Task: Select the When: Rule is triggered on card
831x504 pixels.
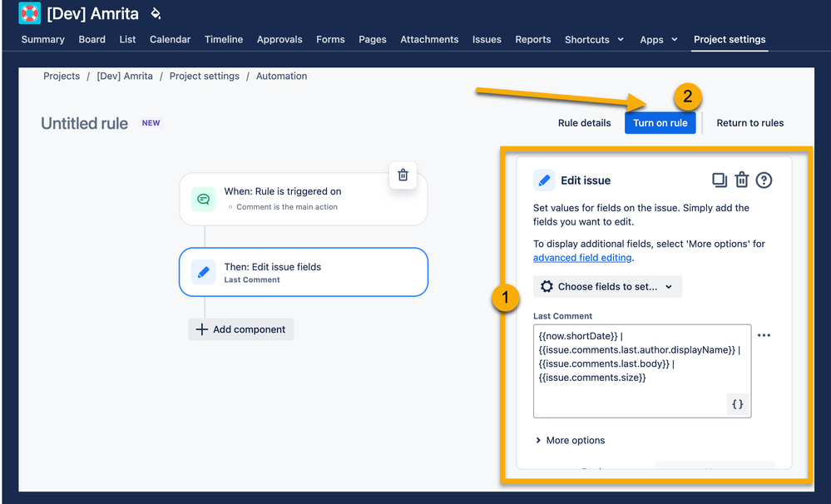Action: [303, 200]
